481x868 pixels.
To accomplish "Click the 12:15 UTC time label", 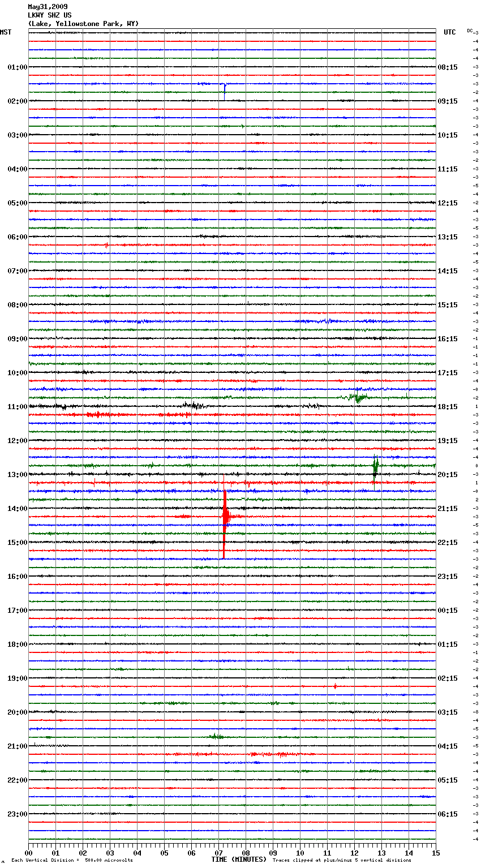I will [x=448, y=203].
